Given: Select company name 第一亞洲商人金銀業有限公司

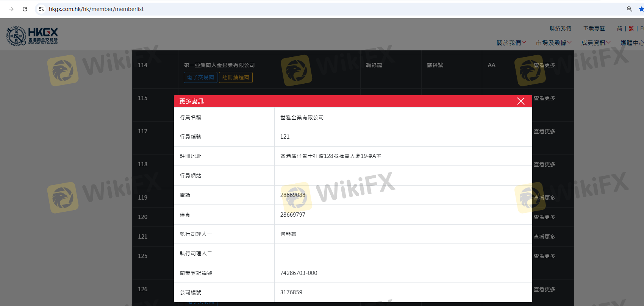Looking at the screenshot, I should pyautogui.click(x=219, y=65).
